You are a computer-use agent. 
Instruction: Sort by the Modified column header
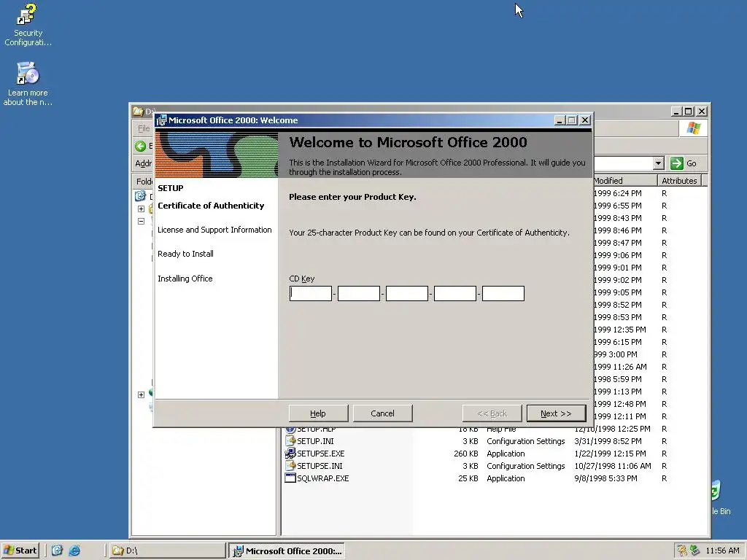pyautogui.click(x=625, y=181)
